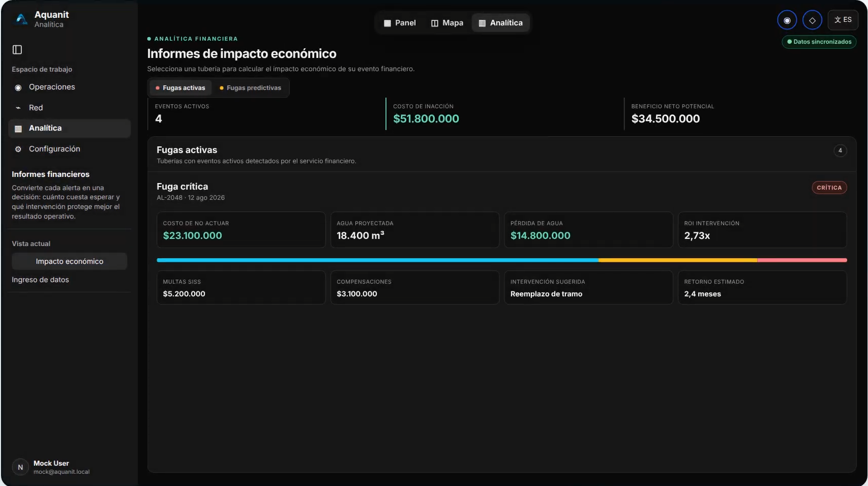Click the circular dot icon button top-right
Viewport: 868px width, 486px height.
tap(787, 20)
